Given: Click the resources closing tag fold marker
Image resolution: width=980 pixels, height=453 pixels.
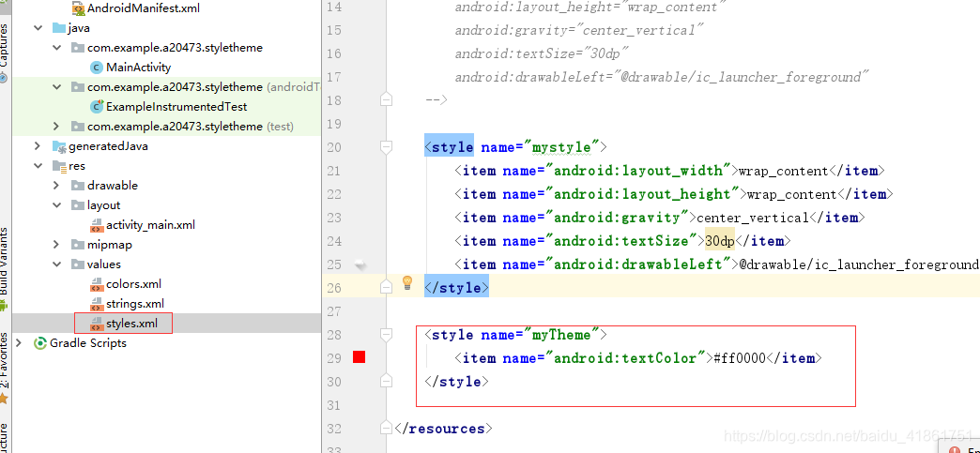Looking at the screenshot, I should click(x=387, y=429).
